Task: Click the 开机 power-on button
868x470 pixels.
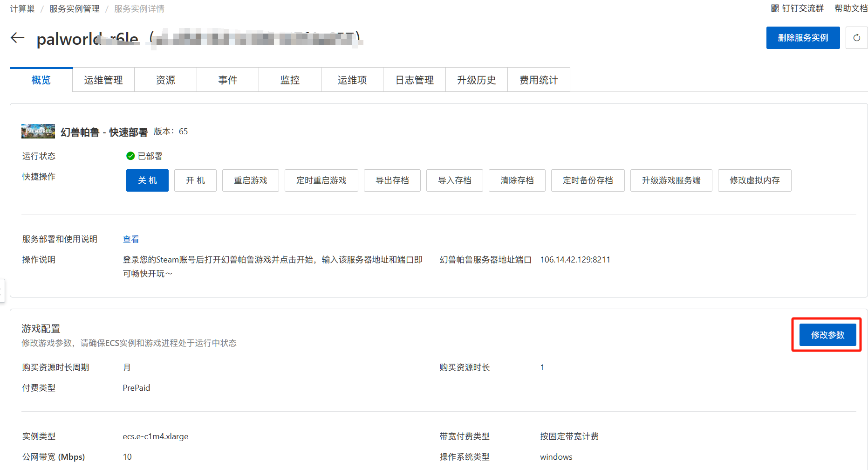Action: pyautogui.click(x=195, y=180)
